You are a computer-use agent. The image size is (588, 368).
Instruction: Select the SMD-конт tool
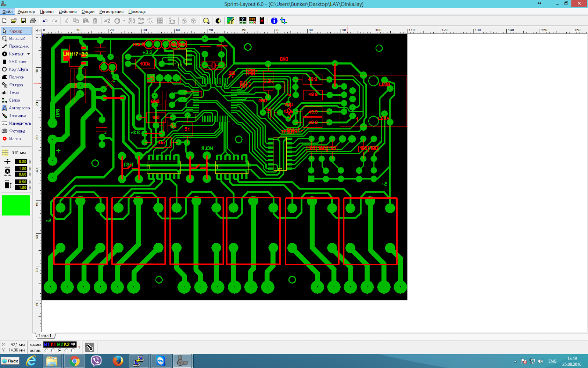click(x=16, y=62)
